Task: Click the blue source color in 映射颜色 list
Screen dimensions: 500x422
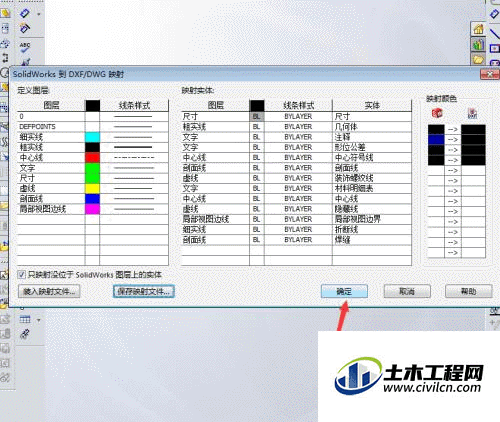Action: [x=436, y=140]
